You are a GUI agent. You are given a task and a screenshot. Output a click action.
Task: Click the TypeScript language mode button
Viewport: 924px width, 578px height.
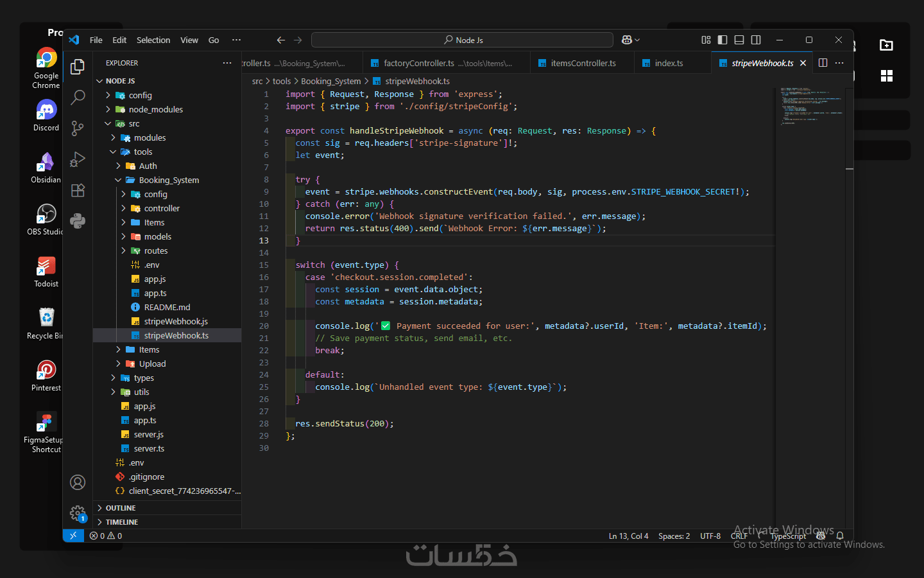point(788,536)
